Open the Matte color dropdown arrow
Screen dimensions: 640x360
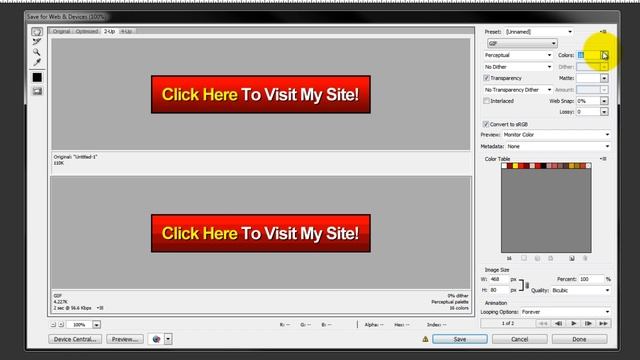pos(604,78)
